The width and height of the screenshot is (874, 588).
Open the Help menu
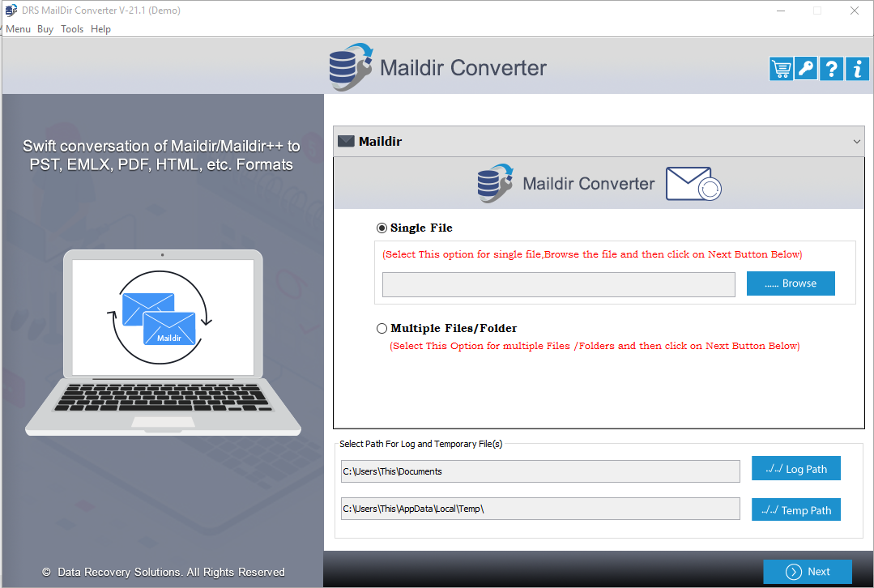pyautogui.click(x=100, y=28)
